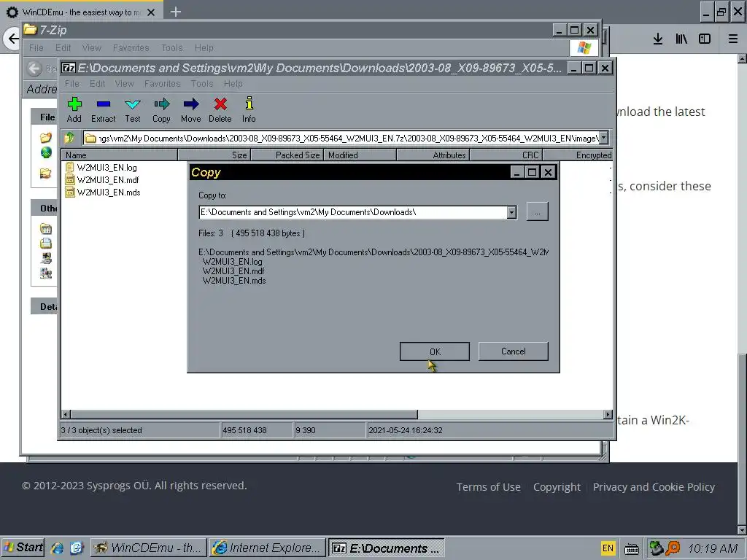Screen dimensions: 747x560
Task: Click the Extract toolbar icon
Action: (104, 104)
